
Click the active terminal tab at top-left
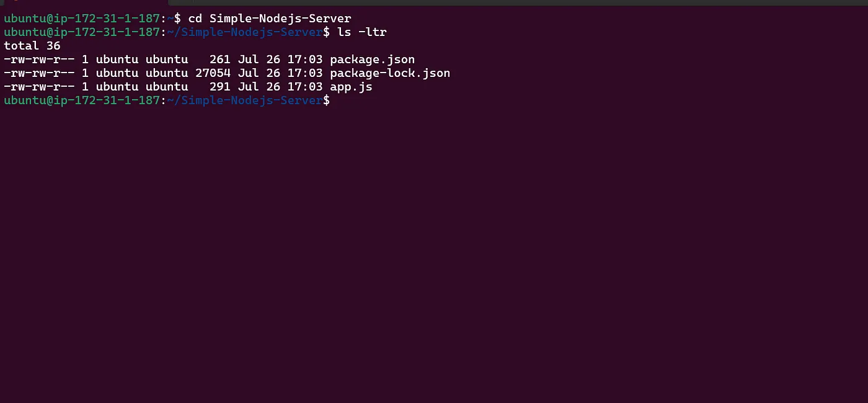click(85, 2)
